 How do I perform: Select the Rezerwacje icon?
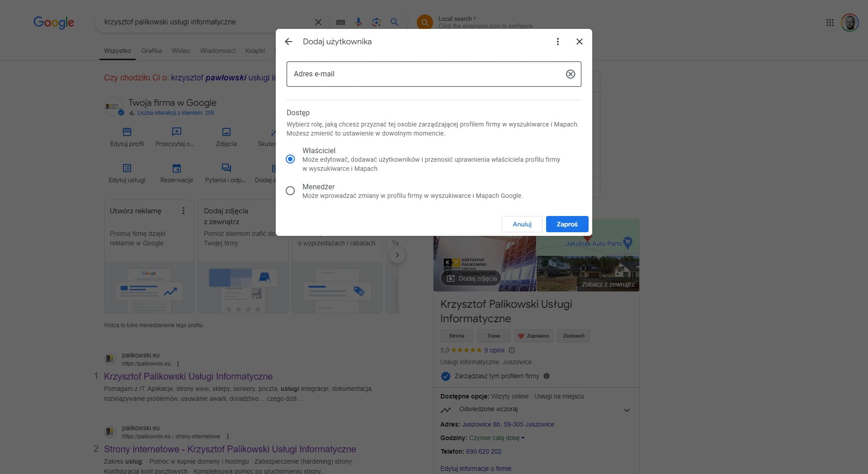[176, 168]
